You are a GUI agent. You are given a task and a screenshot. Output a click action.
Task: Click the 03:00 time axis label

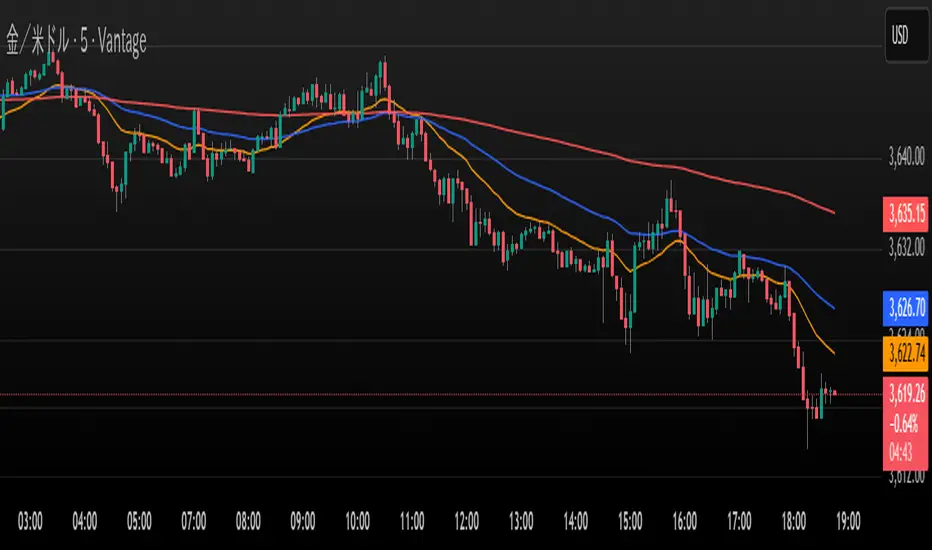(x=30, y=521)
